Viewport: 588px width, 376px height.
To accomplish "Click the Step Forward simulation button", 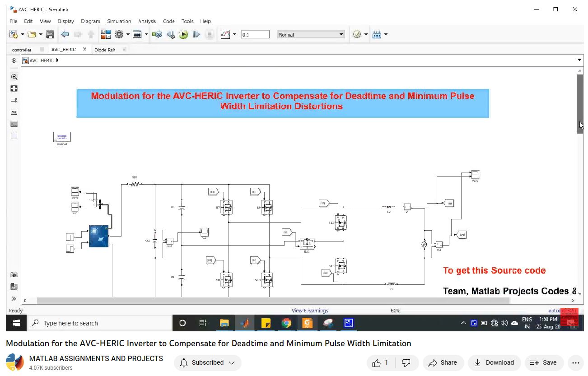I will [196, 34].
